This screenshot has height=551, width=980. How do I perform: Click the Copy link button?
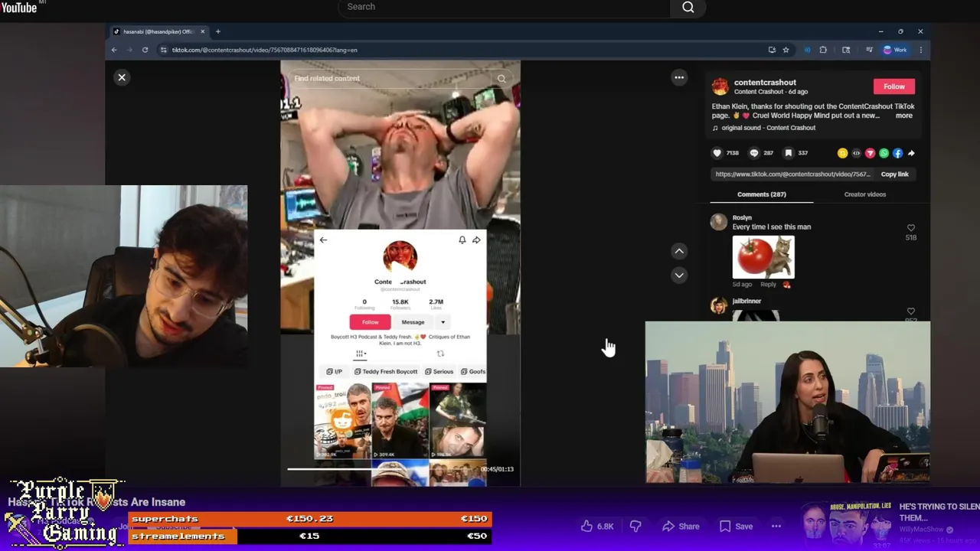point(894,174)
